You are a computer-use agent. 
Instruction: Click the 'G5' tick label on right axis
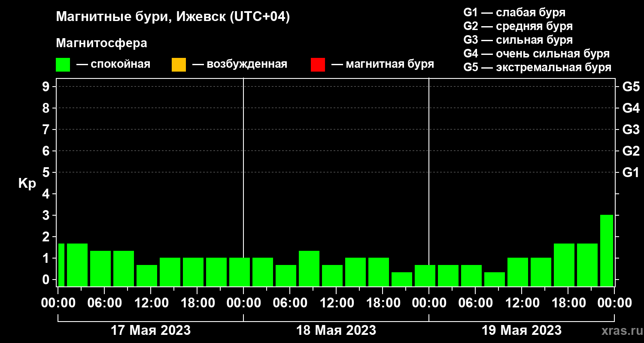click(x=631, y=87)
